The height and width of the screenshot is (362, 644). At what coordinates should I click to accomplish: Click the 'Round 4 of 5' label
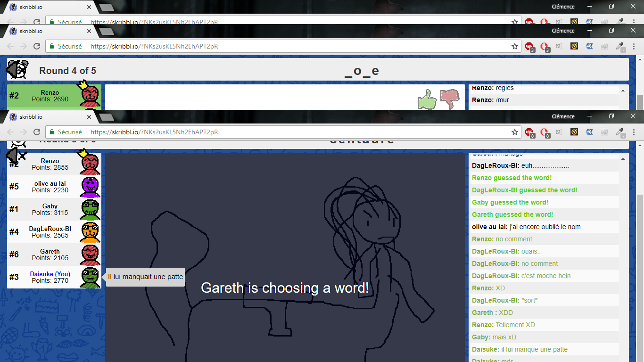[x=67, y=71]
